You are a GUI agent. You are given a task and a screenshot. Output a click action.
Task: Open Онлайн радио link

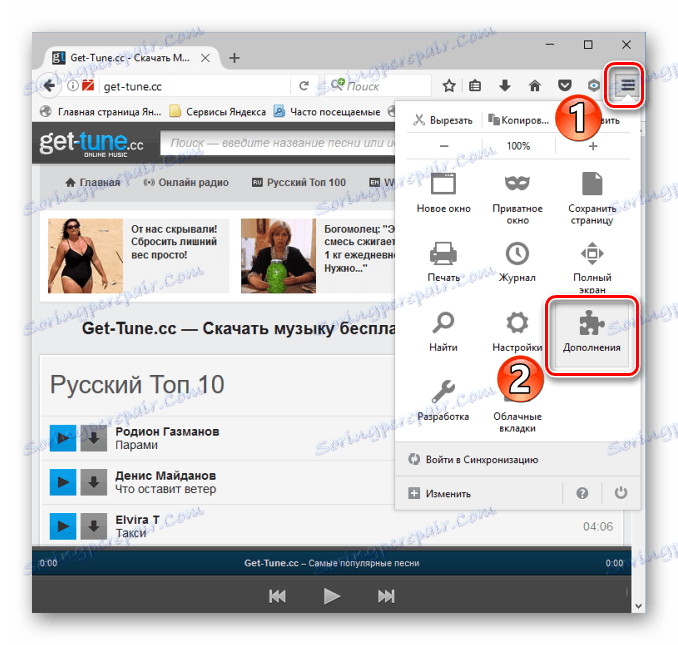coord(186,182)
